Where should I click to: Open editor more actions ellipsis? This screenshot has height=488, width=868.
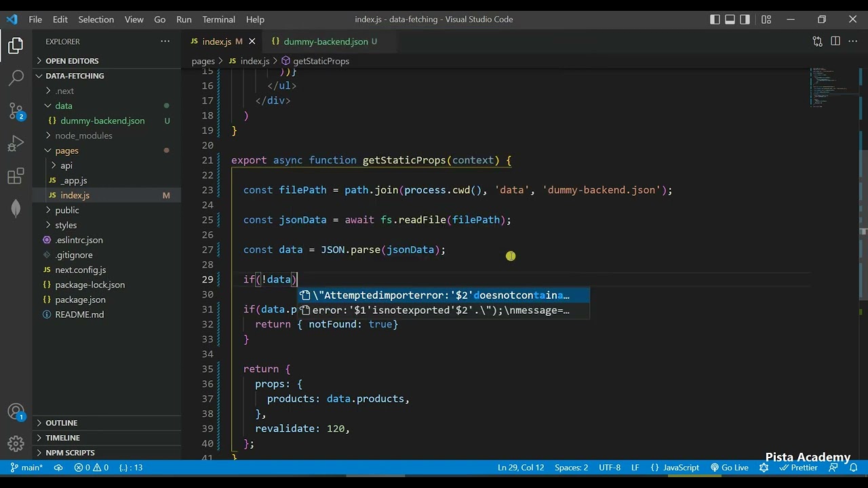point(852,41)
